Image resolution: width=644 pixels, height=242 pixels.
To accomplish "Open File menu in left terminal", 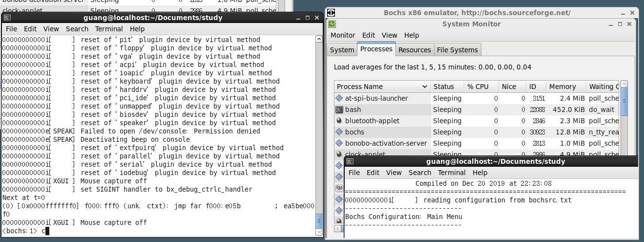I will tap(11, 29).
